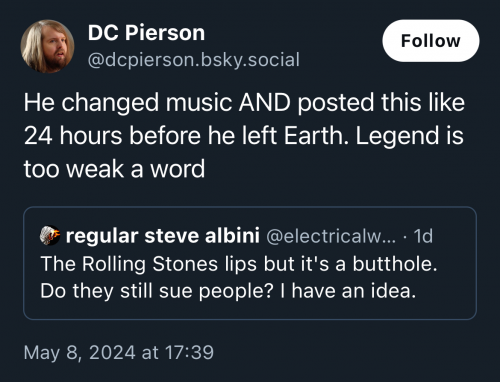500x382 pixels.
Task: Open the quoted post card by steve albini
Action: click(x=250, y=263)
